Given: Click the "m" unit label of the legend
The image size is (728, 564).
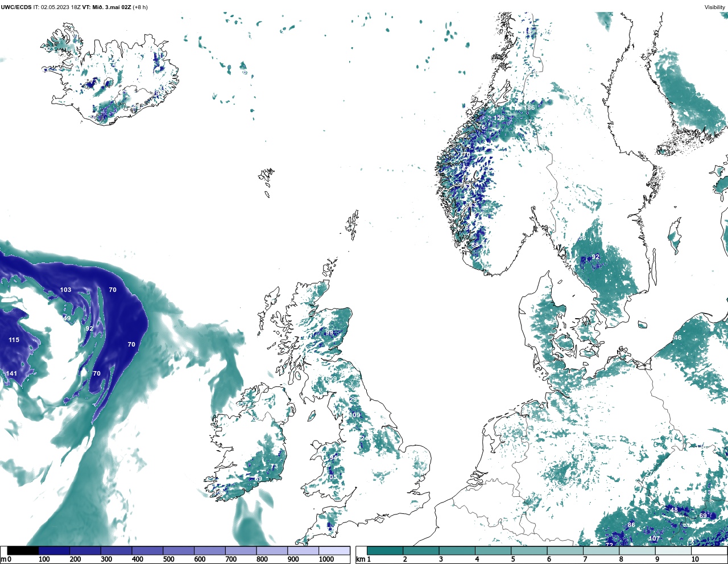Looking at the screenshot, I should point(3,560).
